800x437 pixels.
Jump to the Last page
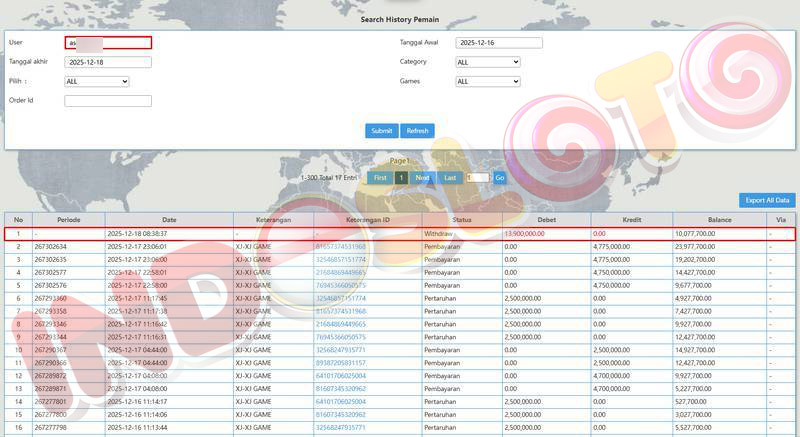click(x=450, y=177)
